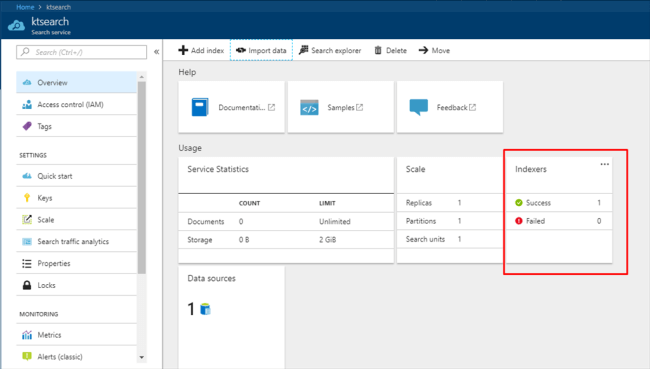This screenshot has height=369, width=650.
Task: Click the red Failed alert icon
Action: [519, 221]
